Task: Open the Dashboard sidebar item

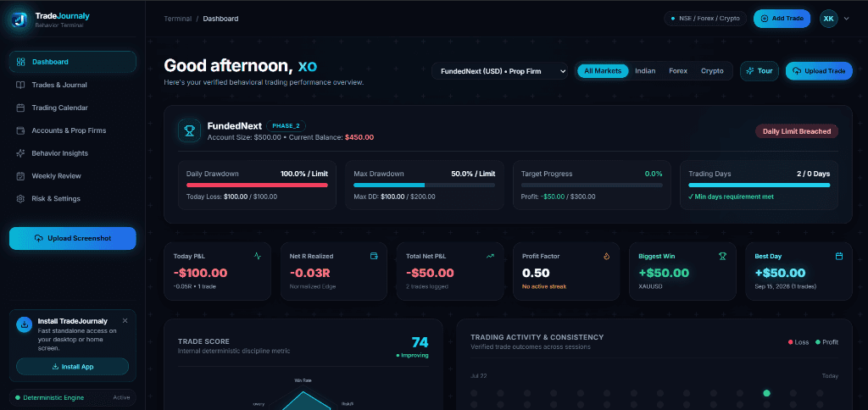Action: pyautogui.click(x=73, y=62)
